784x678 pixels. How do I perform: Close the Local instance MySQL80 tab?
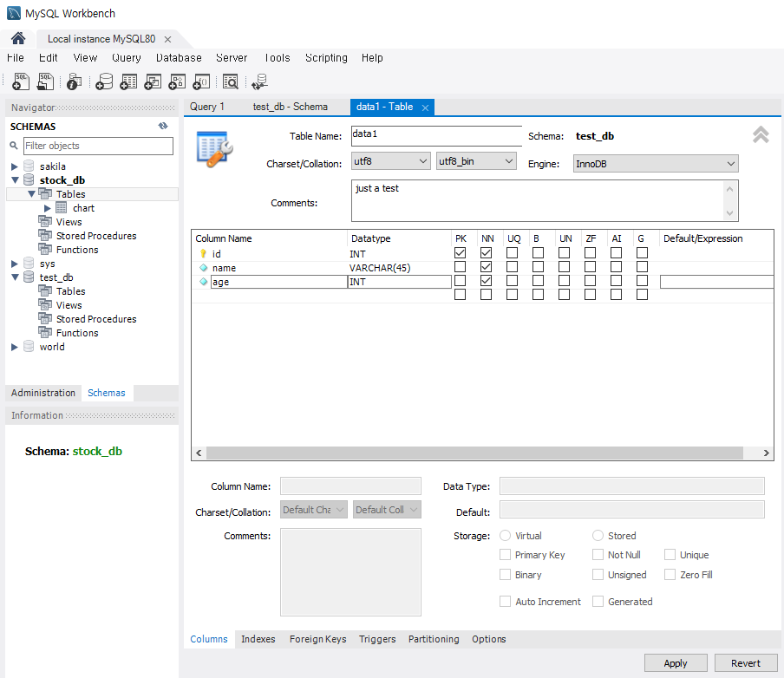click(x=167, y=39)
